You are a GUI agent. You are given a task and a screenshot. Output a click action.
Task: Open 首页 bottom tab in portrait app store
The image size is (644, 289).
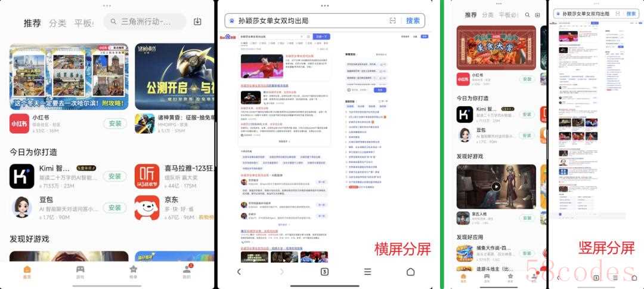(x=463, y=278)
